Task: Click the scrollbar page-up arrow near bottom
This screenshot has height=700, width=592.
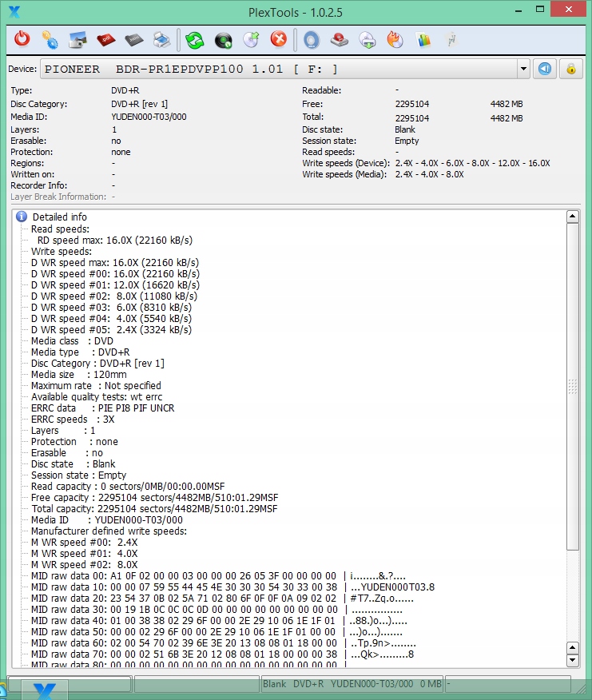Action: 573,648
